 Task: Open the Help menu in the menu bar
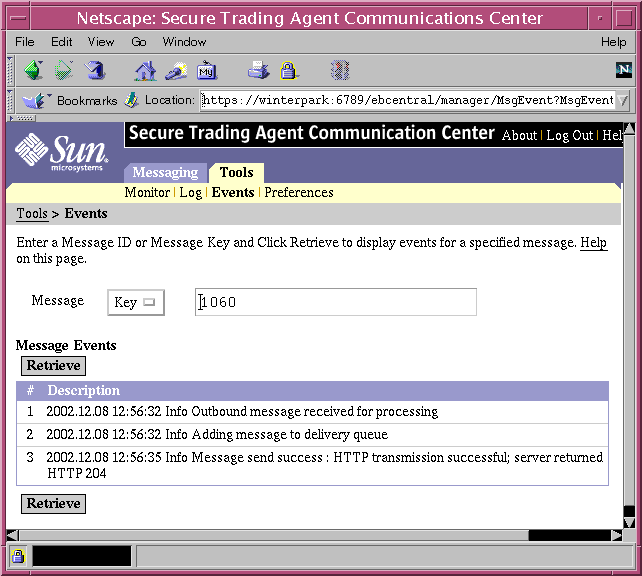(613, 42)
